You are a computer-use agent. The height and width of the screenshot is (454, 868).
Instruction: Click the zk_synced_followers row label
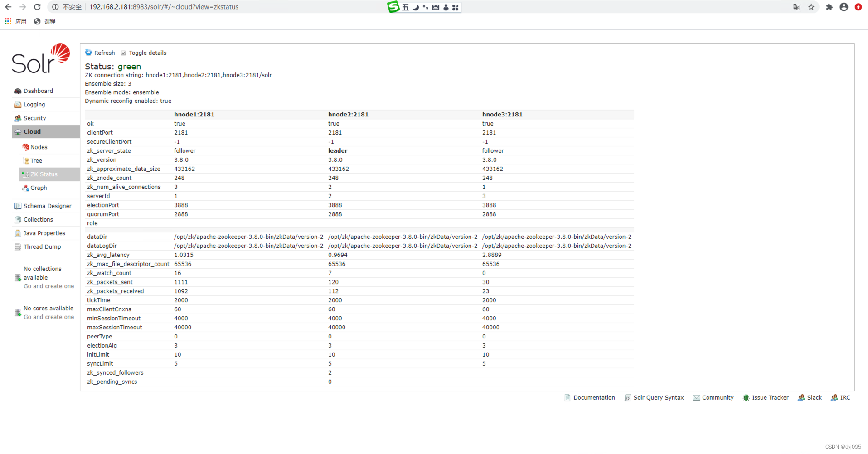pyautogui.click(x=115, y=373)
